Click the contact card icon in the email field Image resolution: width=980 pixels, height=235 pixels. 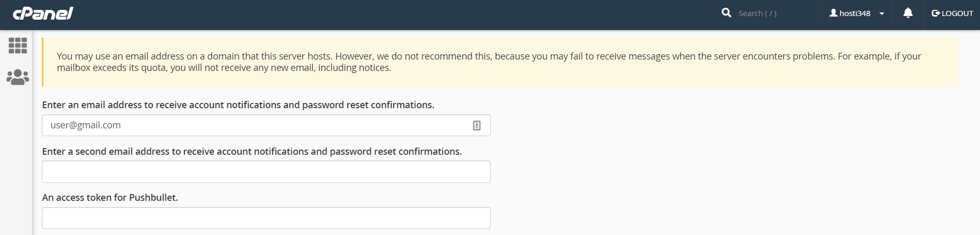[x=477, y=125]
